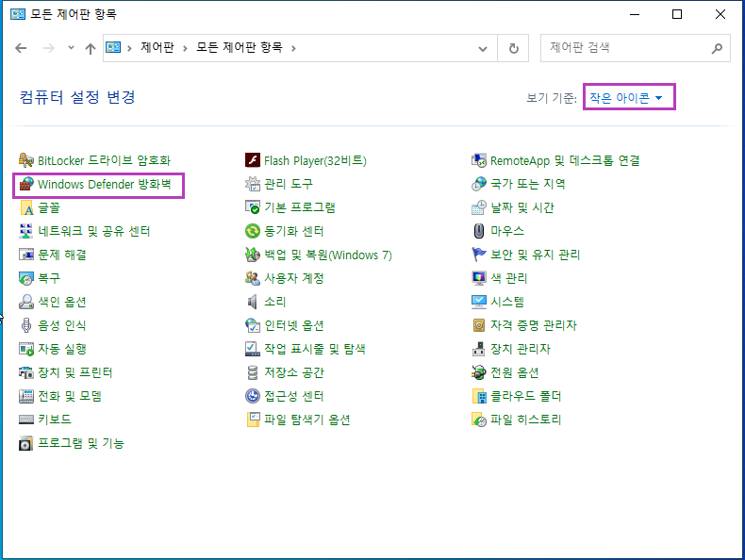Click the 키보드 keyboard icon
Viewport: 745px width, 560px height.
[x=26, y=420]
